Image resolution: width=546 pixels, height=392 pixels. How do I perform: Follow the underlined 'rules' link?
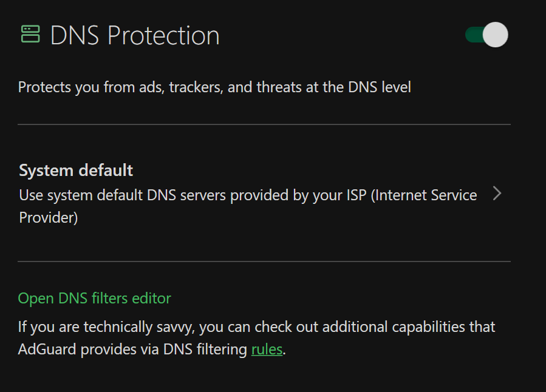tap(267, 350)
